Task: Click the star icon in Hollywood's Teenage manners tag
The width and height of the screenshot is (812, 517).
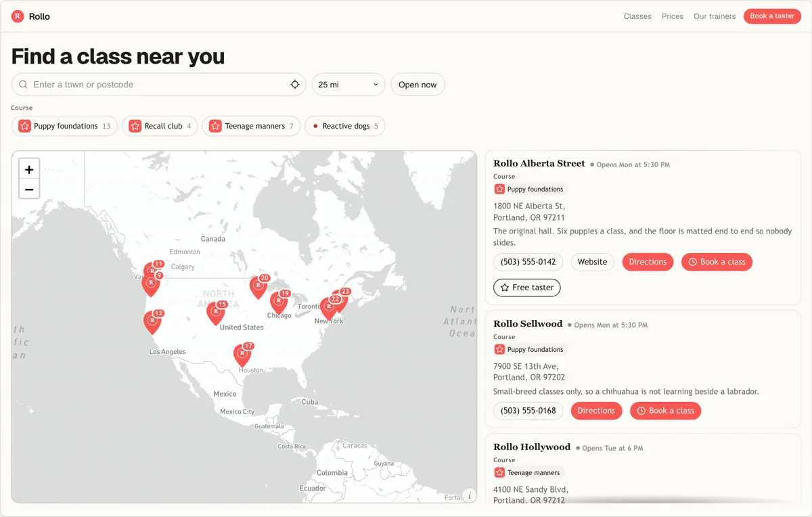Action: [x=499, y=472]
